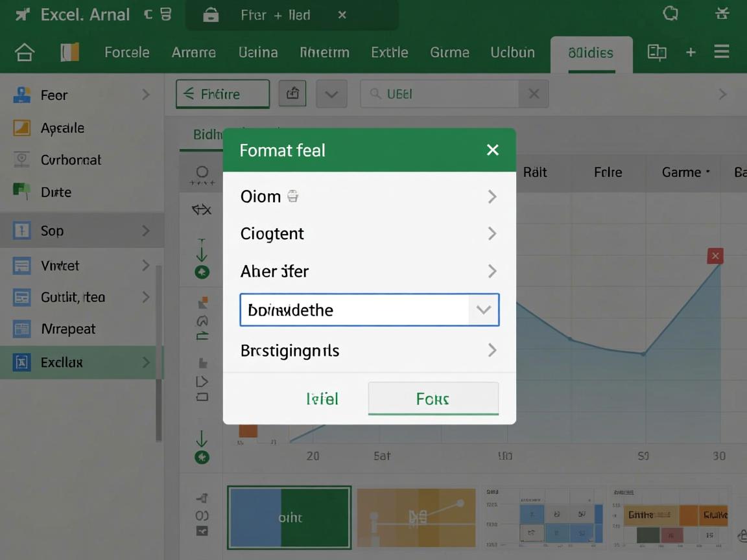Click the Fhiire back button
Image resolution: width=747 pixels, height=560 pixels.
click(x=222, y=94)
